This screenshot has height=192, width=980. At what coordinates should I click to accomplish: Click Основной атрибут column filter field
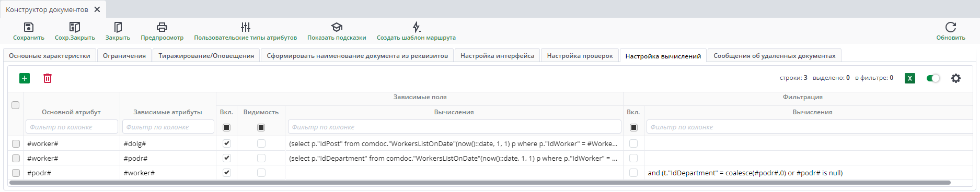(x=72, y=127)
